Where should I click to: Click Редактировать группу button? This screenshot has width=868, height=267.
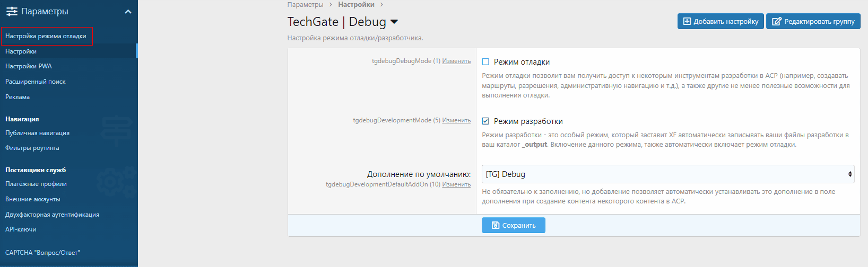[x=813, y=21]
